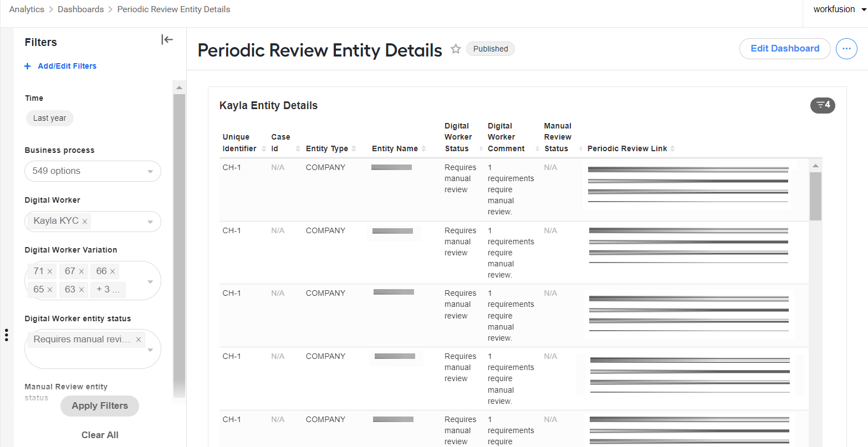Remove variation 65 tag
The height and width of the screenshot is (447, 868).
50,290
